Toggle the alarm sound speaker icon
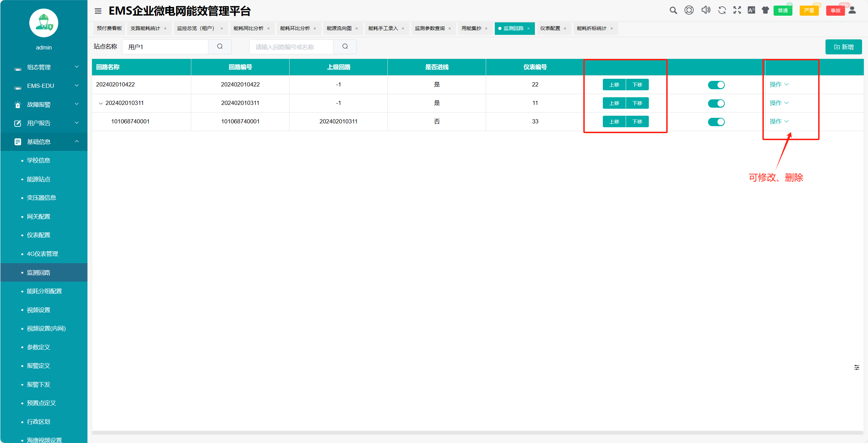 tap(706, 10)
